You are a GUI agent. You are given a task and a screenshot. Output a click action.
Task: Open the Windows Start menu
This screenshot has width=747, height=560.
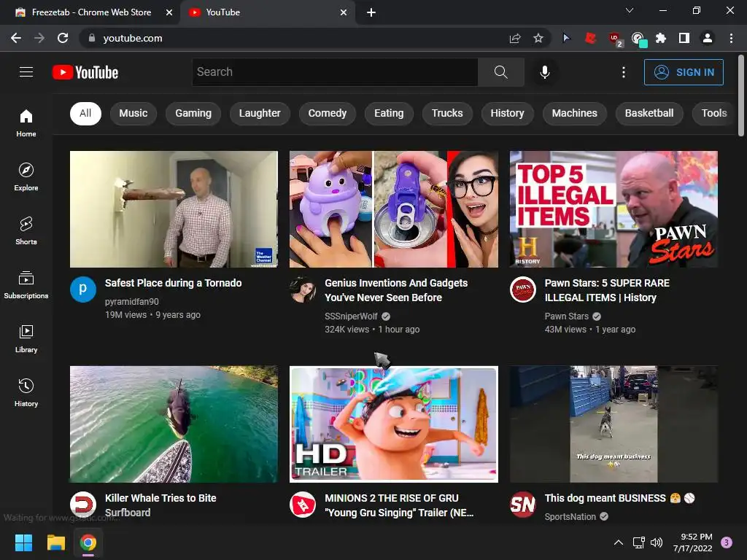tap(23, 542)
